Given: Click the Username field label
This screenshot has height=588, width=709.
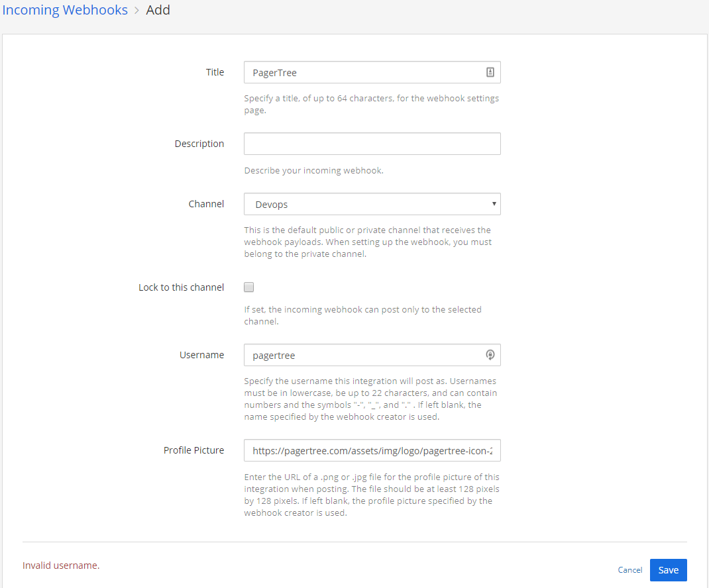Looking at the screenshot, I should click(201, 355).
